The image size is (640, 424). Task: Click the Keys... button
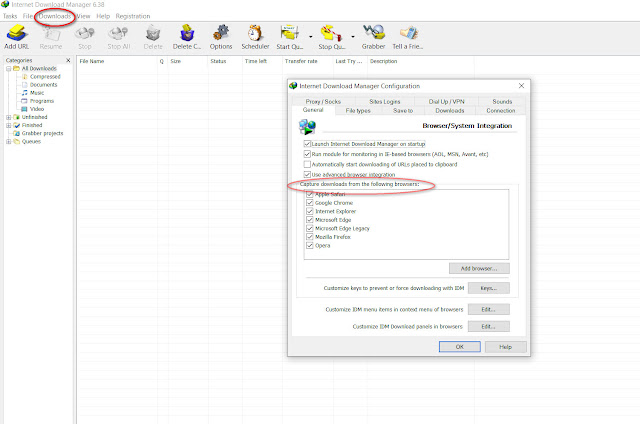click(489, 288)
